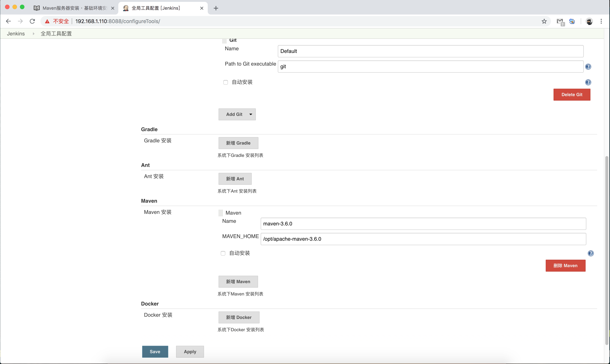Enable 自动安装 checkbox under Git
Image resolution: width=610 pixels, height=364 pixels.
pos(225,82)
